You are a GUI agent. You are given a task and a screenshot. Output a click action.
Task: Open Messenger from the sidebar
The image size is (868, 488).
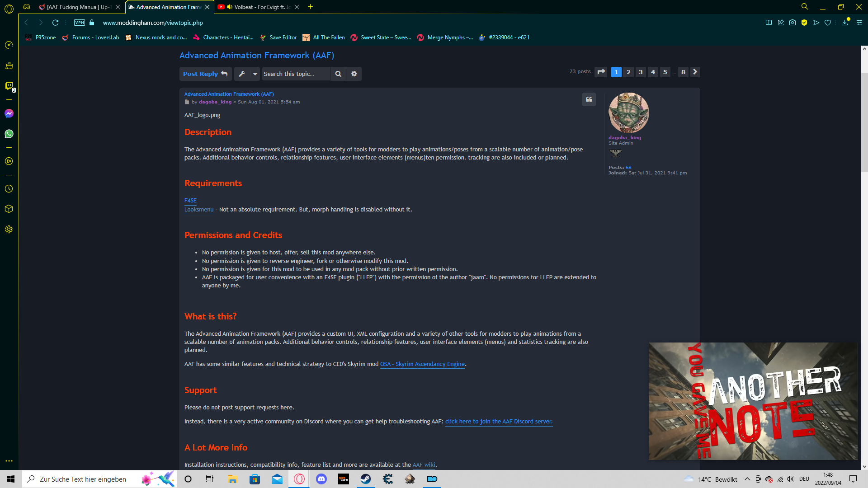9,113
